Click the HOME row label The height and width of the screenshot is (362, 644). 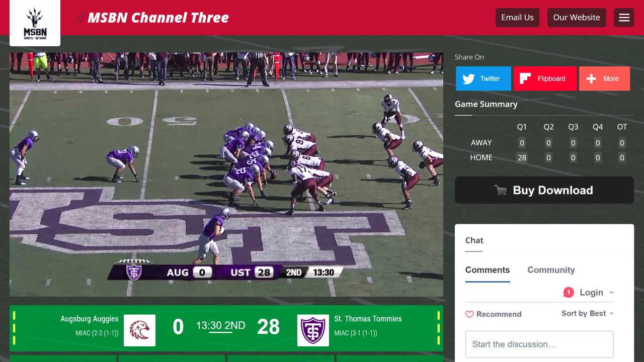pyautogui.click(x=481, y=157)
